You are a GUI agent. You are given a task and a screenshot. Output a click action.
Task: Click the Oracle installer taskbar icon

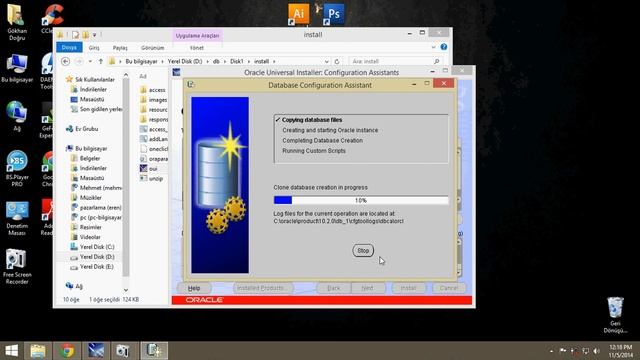96,351
